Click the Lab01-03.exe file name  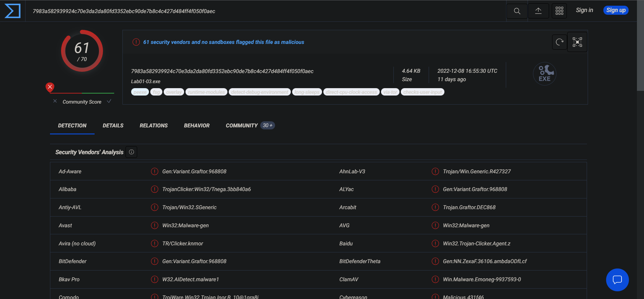(x=146, y=81)
